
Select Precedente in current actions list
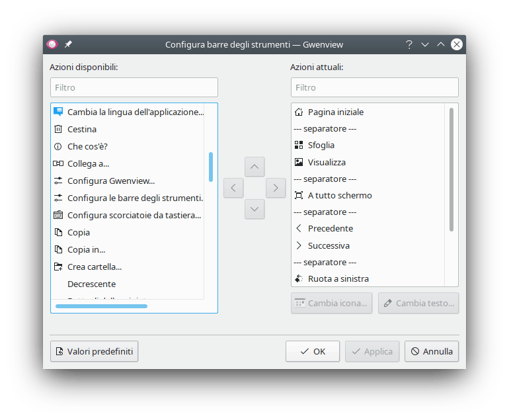click(x=330, y=228)
